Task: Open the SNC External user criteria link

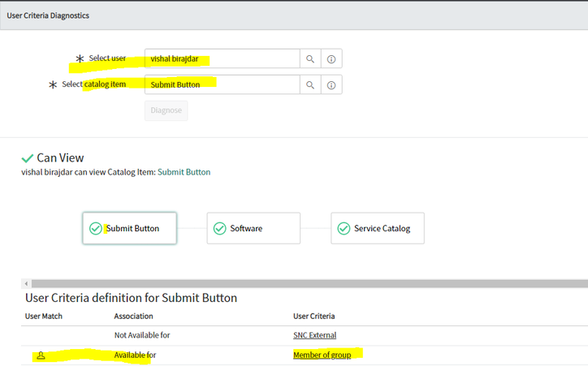Action: (x=314, y=335)
